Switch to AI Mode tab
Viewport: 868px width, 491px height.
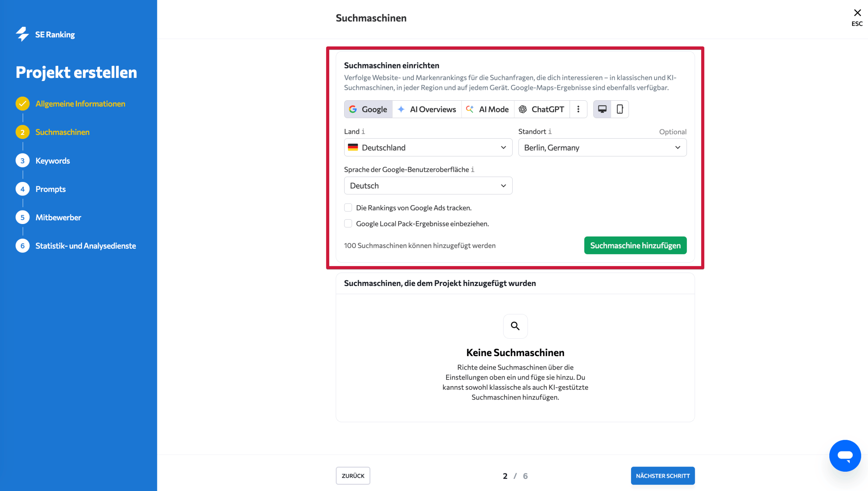click(x=488, y=109)
